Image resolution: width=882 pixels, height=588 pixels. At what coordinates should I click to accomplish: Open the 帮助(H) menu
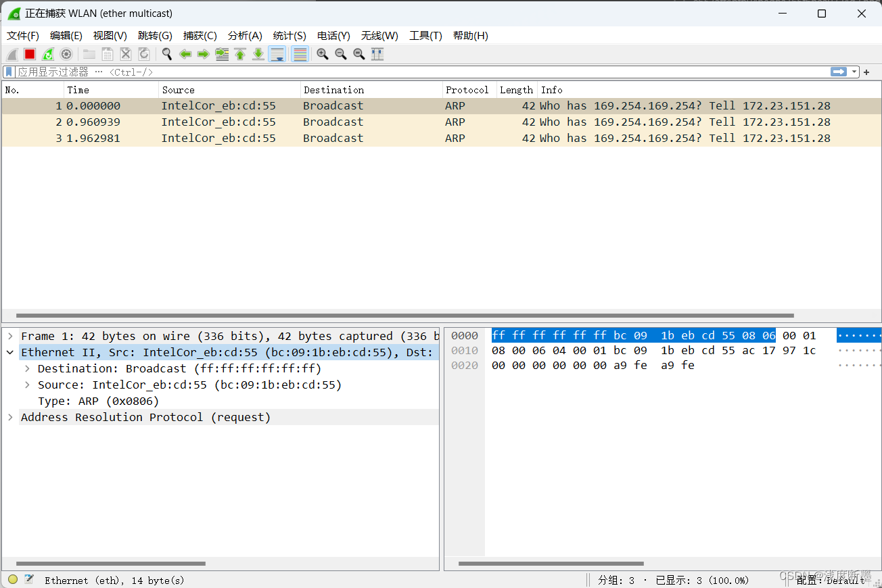coord(471,36)
